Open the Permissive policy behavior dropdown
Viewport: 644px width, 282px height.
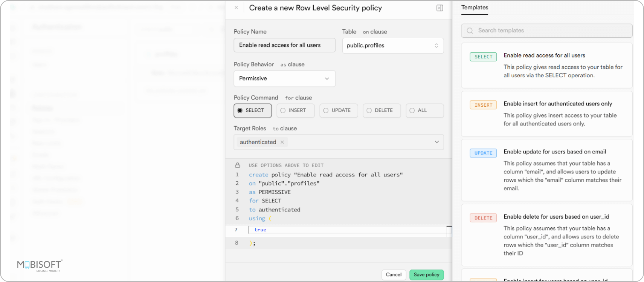click(284, 78)
